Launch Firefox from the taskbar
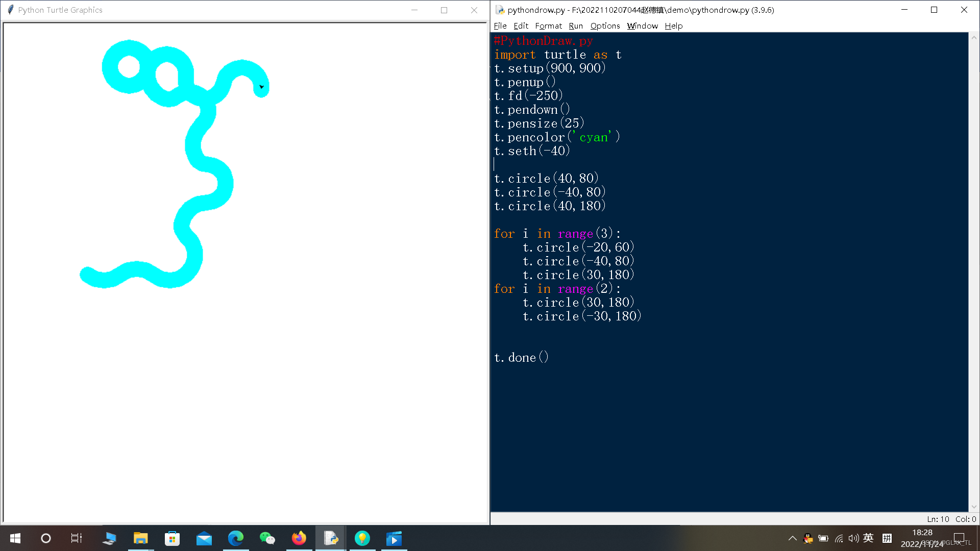The width and height of the screenshot is (980, 551). (x=299, y=538)
